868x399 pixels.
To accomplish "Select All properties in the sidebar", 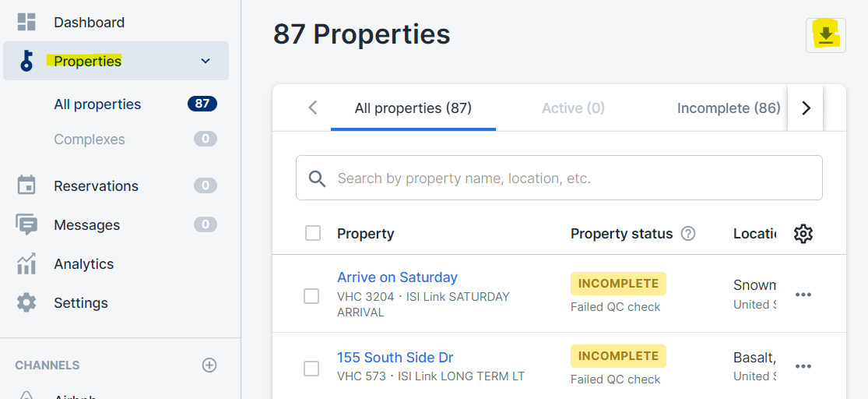I will 97,104.
